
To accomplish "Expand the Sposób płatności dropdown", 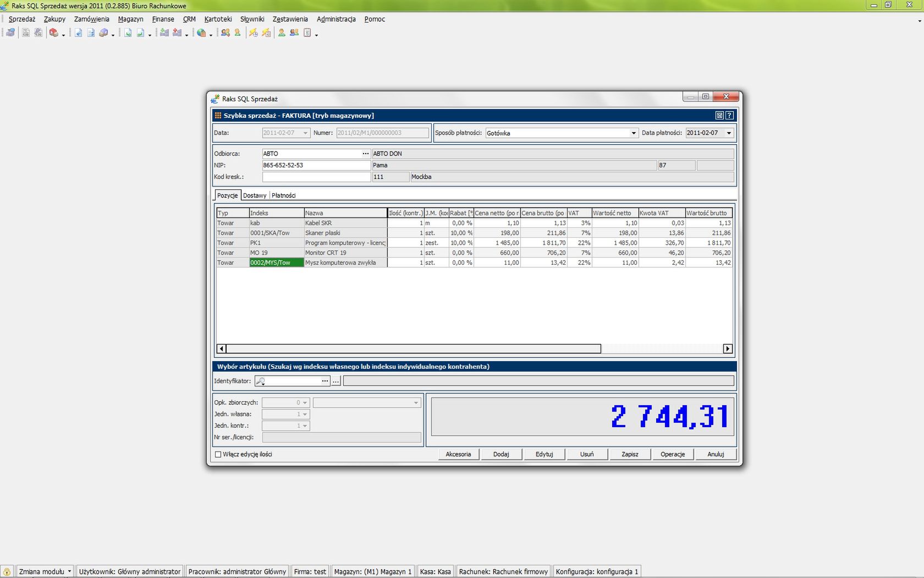I will tap(633, 133).
